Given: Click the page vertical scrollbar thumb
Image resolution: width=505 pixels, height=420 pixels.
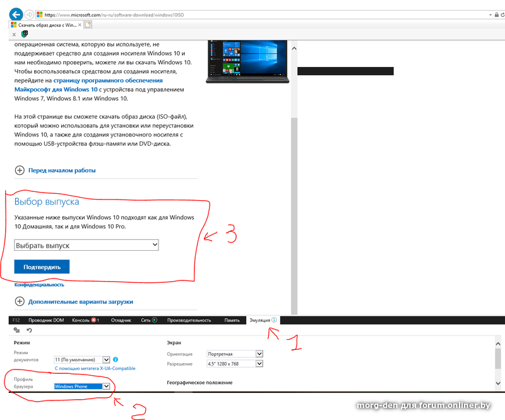Looking at the screenshot, I should tap(294, 215).
